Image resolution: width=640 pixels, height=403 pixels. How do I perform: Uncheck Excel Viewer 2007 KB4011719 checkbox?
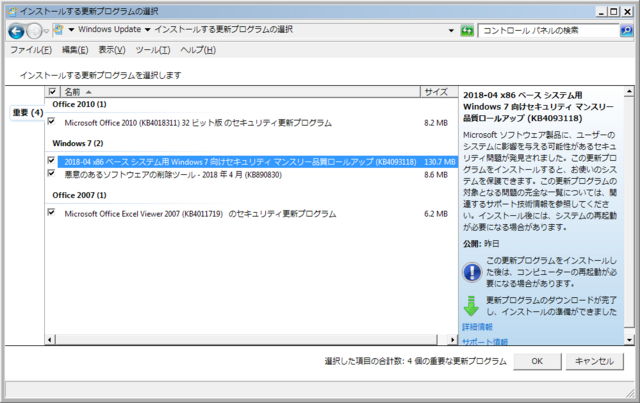[x=51, y=212]
